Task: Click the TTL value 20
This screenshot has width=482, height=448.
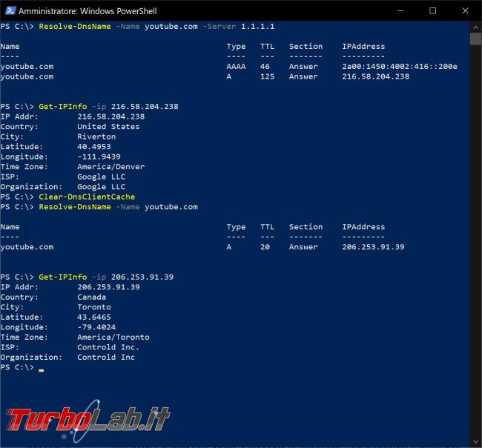Action: (265, 247)
